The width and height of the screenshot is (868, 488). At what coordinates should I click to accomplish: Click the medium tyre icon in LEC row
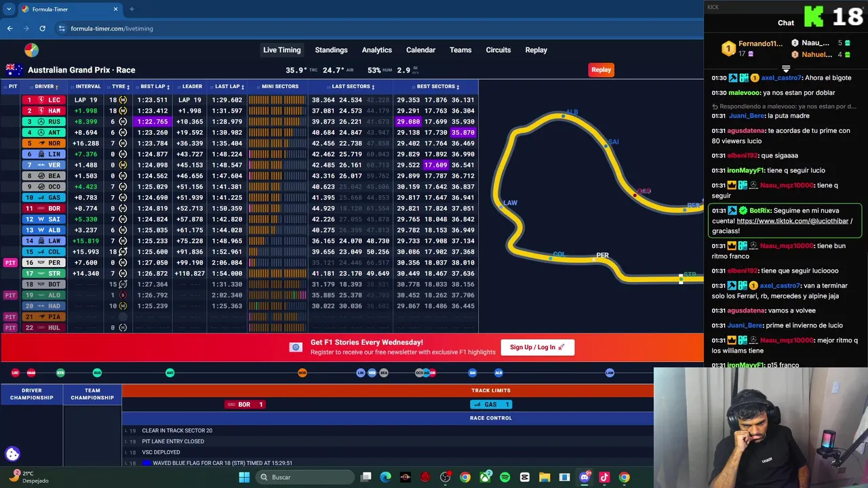[123, 100]
